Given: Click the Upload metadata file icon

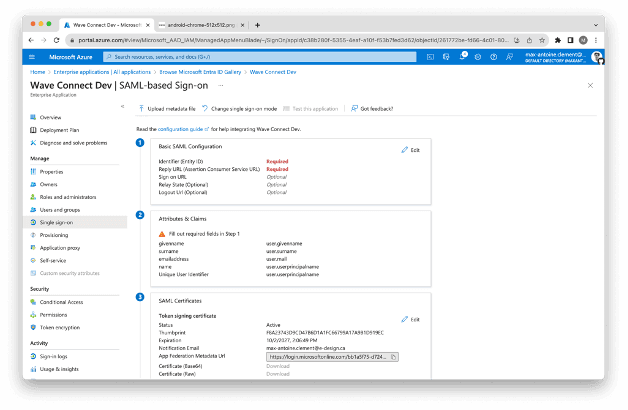Looking at the screenshot, I should [x=141, y=108].
